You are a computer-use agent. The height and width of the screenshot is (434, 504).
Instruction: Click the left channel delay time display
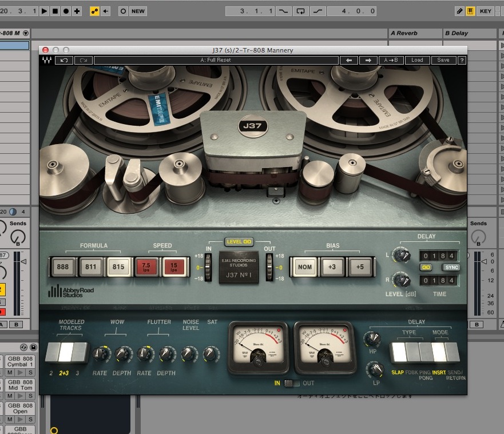[x=439, y=256]
